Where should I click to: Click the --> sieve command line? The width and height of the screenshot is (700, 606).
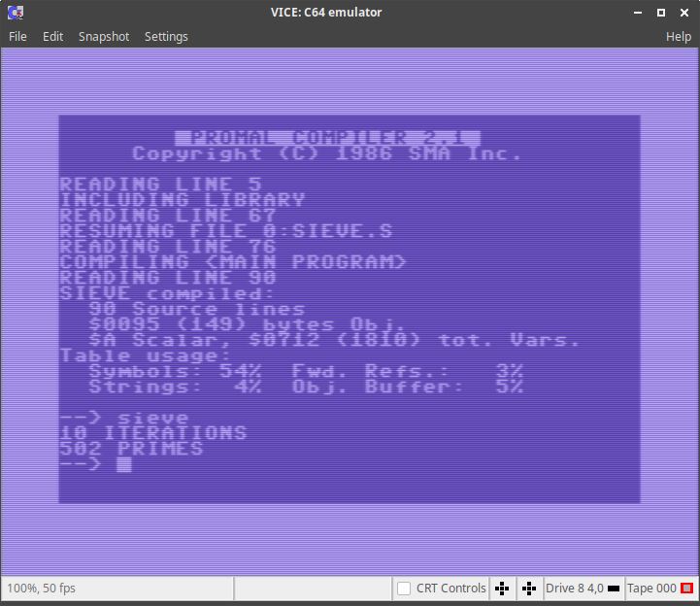(x=124, y=418)
